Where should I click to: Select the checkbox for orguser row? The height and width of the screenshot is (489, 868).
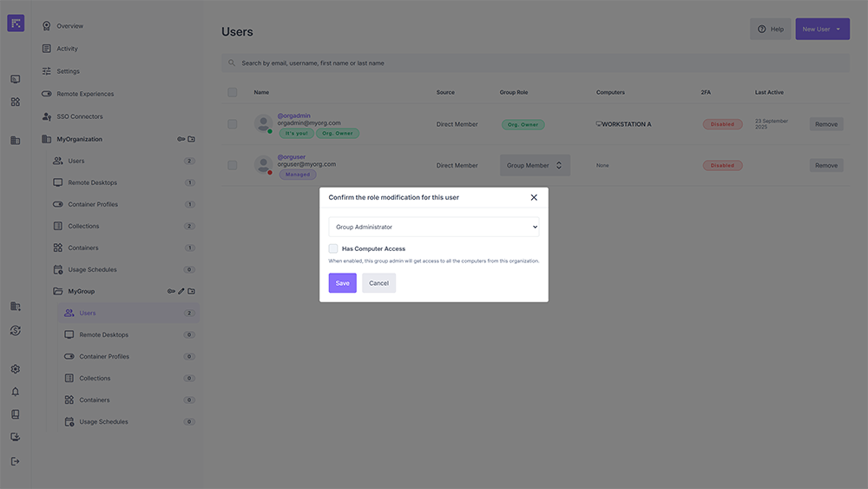tap(232, 165)
